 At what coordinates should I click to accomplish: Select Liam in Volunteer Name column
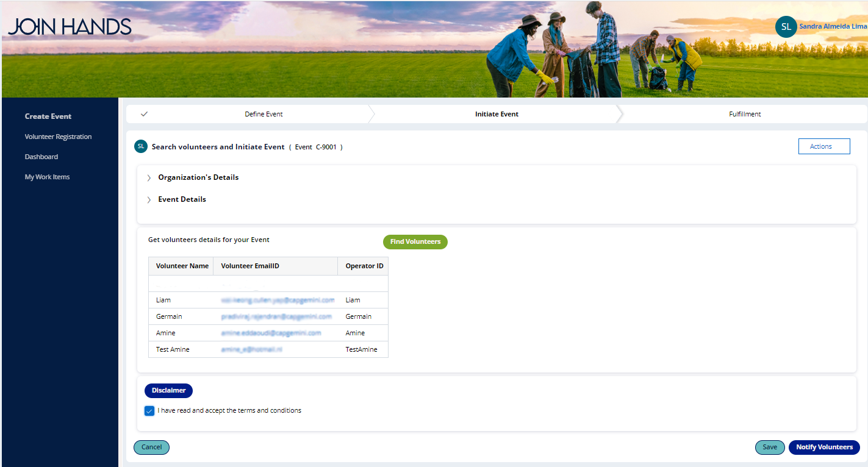pyautogui.click(x=163, y=300)
